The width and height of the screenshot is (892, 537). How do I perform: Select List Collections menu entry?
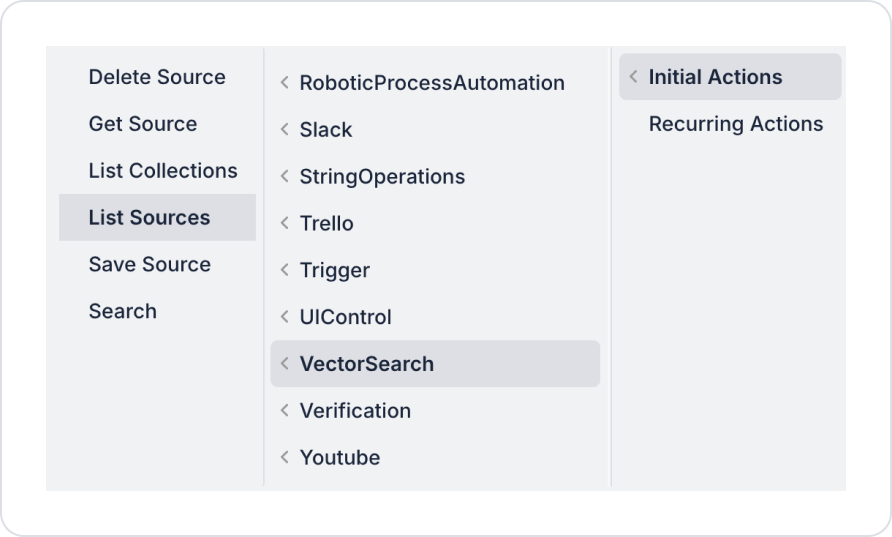163,171
